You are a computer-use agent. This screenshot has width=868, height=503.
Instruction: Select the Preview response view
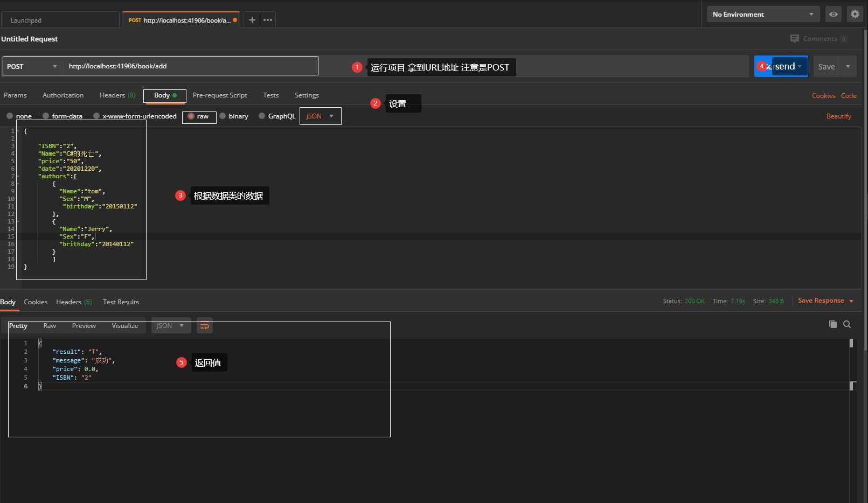84,326
